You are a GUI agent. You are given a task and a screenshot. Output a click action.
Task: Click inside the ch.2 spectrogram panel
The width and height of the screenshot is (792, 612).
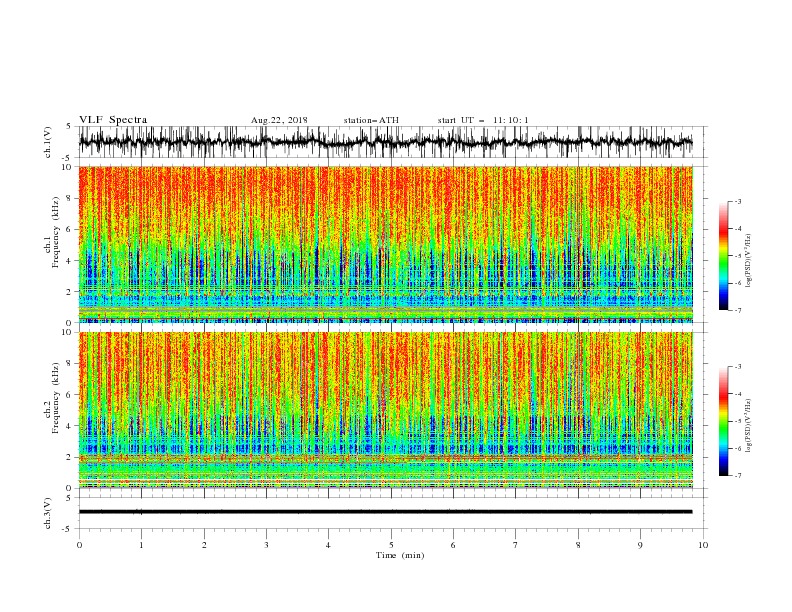[386, 410]
